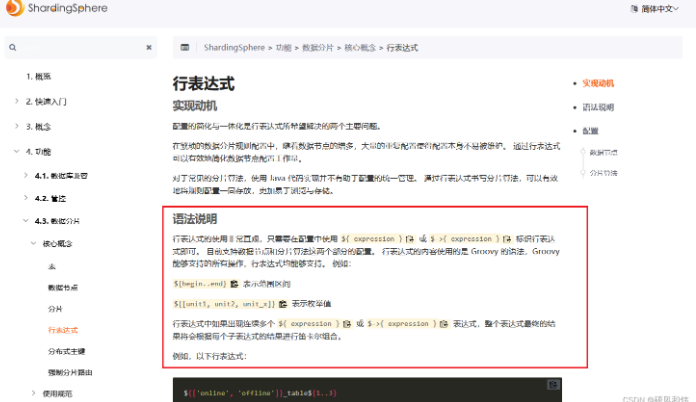Jump to 实现动机 in the table of contents
Screen dimensions: 696x402
click(x=598, y=83)
